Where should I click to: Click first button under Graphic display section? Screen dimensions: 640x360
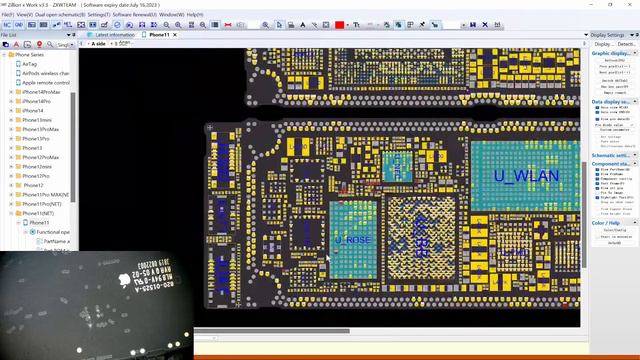pyautogui.click(x=615, y=60)
